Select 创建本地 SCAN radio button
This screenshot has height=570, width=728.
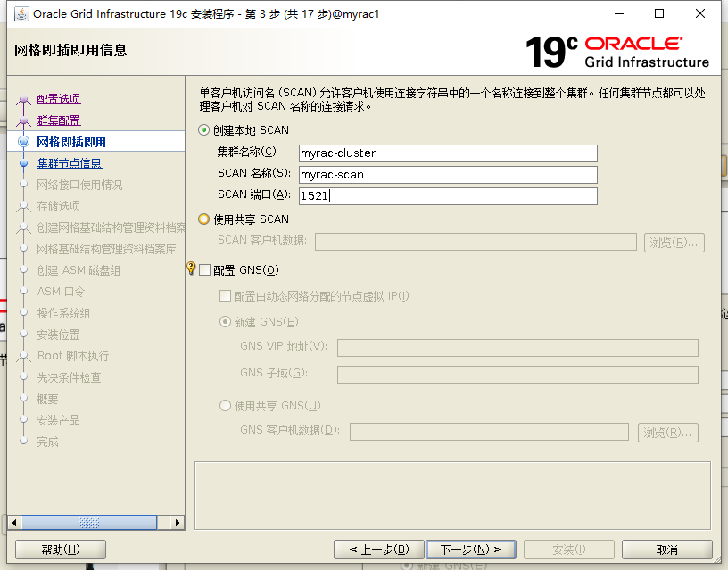point(203,130)
